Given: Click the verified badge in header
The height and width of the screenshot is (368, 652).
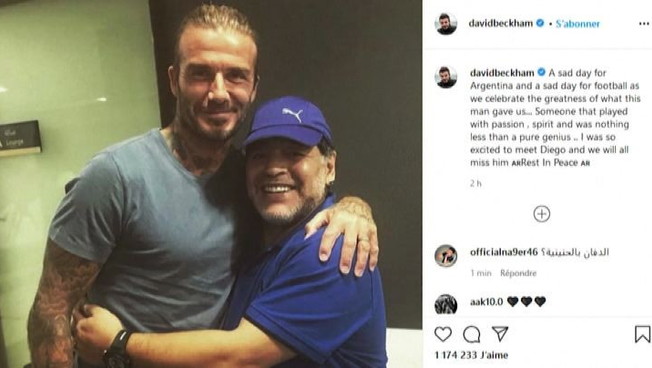Looking at the screenshot, I should 540,23.
